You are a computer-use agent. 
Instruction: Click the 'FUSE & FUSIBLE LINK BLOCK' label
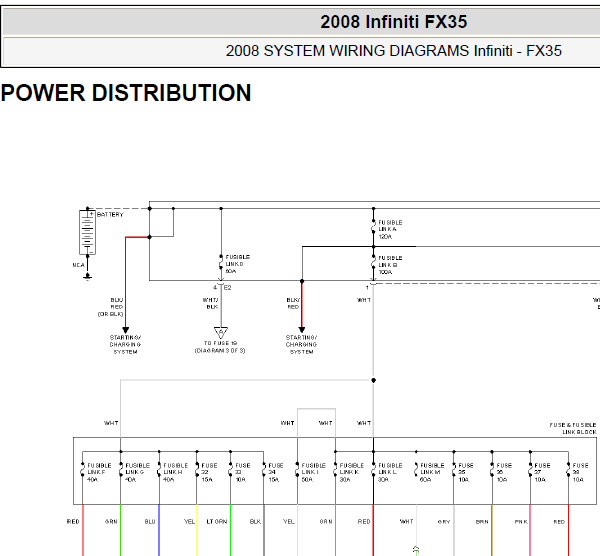point(573,428)
